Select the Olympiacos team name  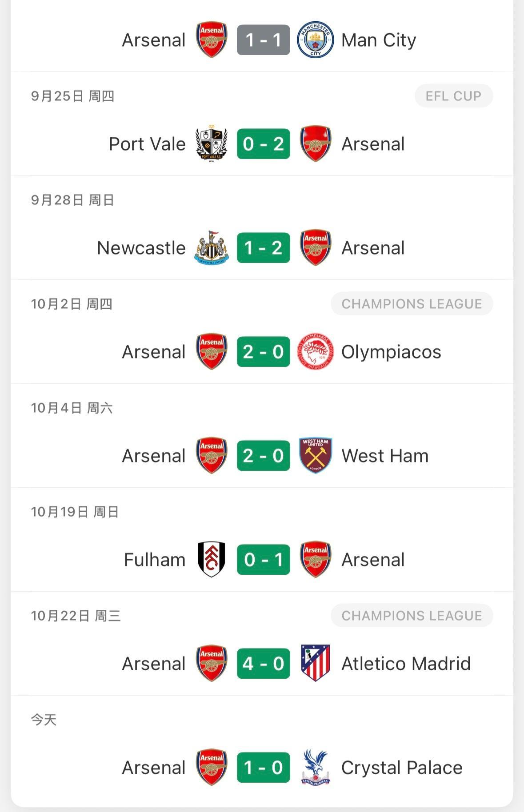[391, 352]
